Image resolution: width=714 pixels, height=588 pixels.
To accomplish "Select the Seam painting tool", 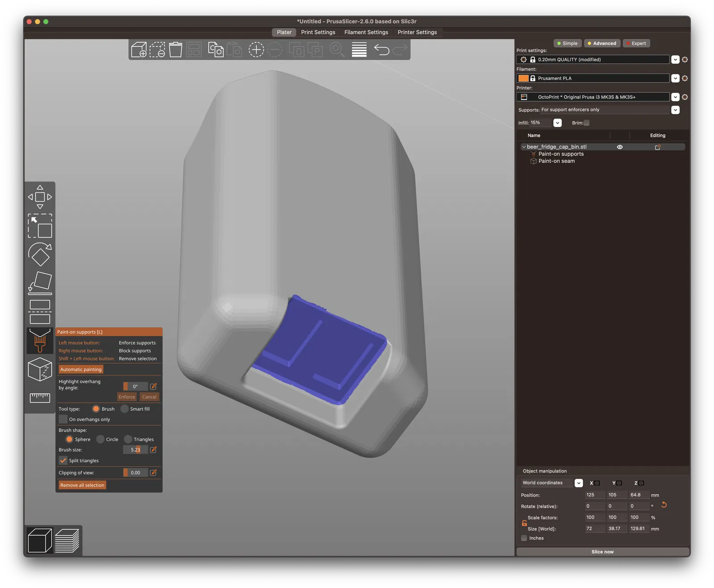I will [40, 369].
